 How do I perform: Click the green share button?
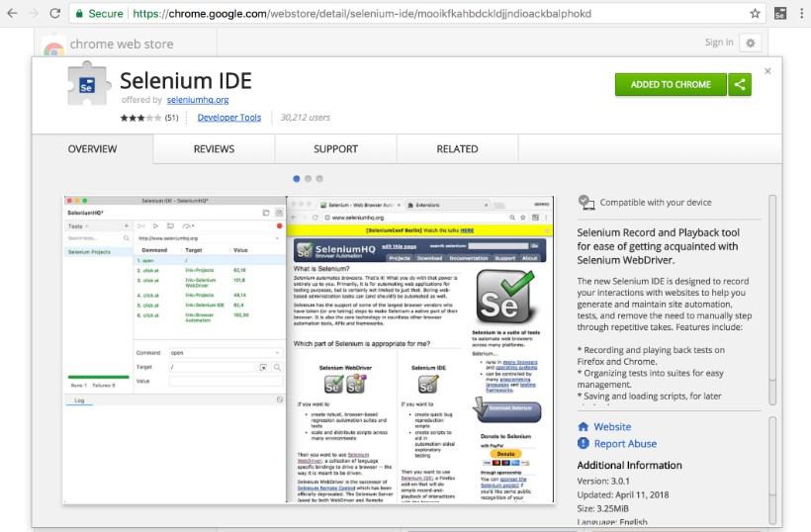click(x=740, y=84)
